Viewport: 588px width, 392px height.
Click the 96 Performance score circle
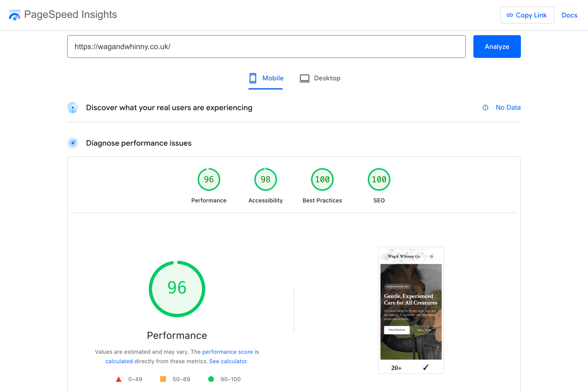(209, 179)
